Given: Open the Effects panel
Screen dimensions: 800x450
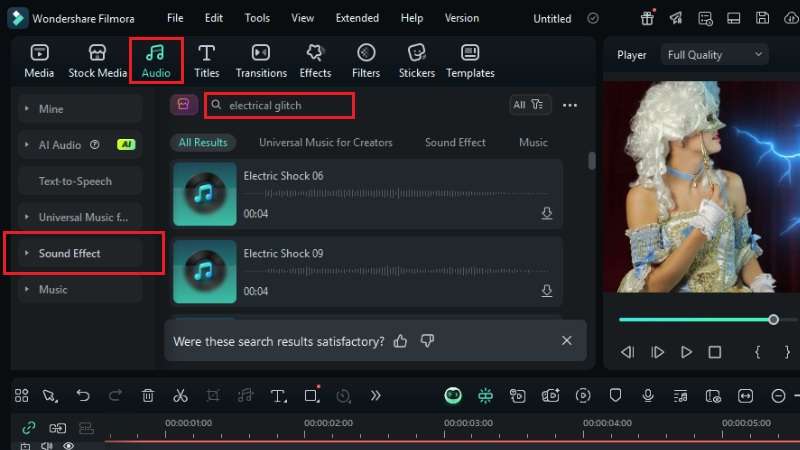Looking at the screenshot, I should coord(315,61).
